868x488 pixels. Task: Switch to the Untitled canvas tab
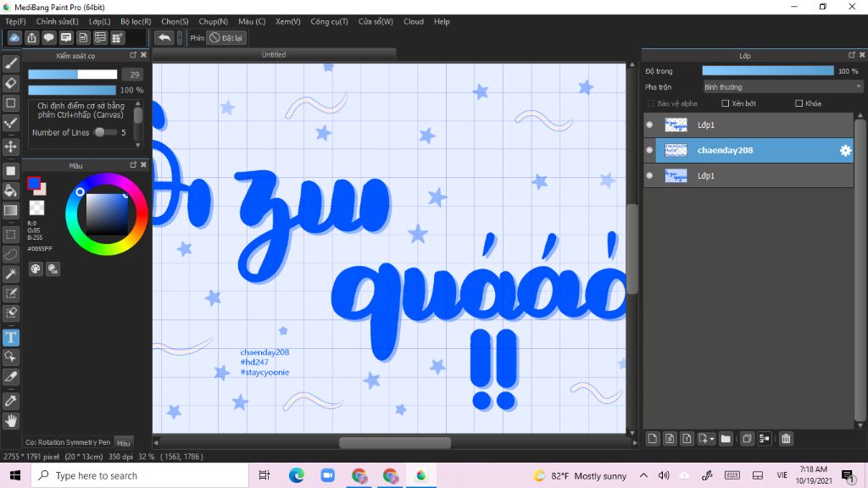274,54
